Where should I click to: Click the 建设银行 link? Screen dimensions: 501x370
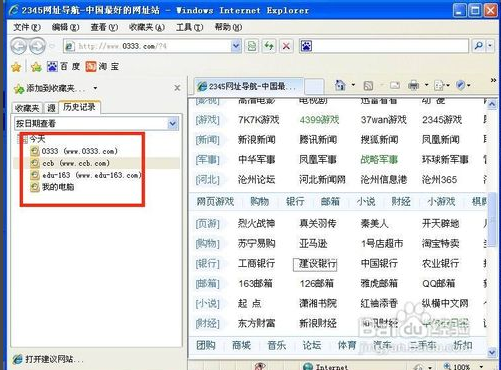tap(318, 264)
